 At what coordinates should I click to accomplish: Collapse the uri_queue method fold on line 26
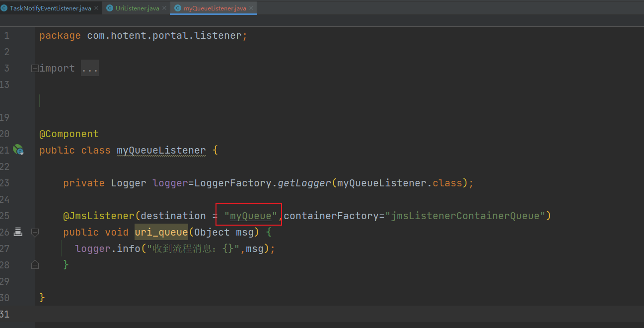(35, 232)
